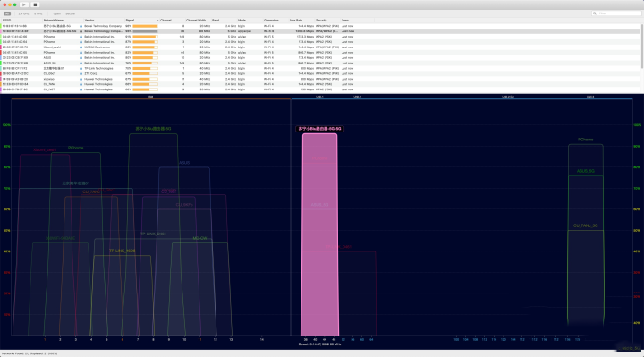Click the highlighted 5G-5G label in graph
The height and width of the screenshot is (357, 644).
(x=319, y=129)
